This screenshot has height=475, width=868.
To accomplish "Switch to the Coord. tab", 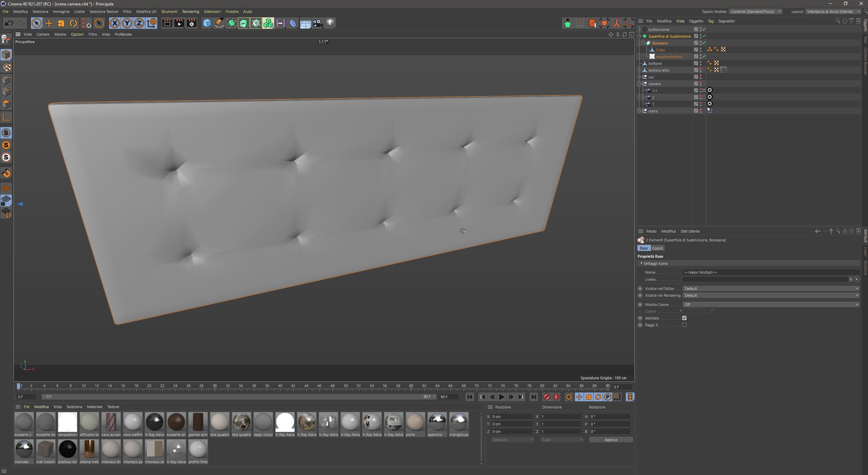I will pos(657,248).
